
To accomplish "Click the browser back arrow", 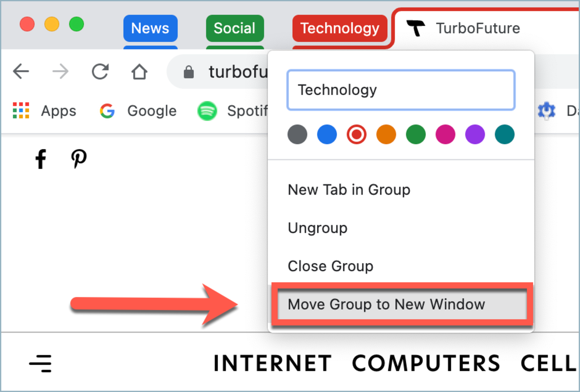I will pyautogui.click(x=21, y=72).
